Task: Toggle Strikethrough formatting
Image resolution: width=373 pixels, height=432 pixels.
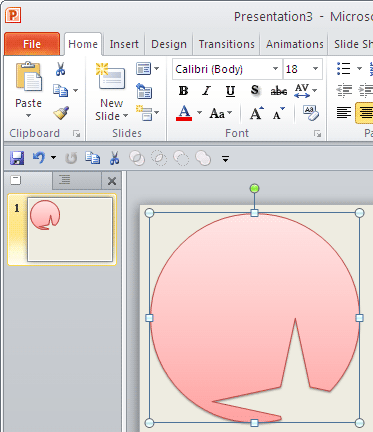Action: [x=278, y=91]
